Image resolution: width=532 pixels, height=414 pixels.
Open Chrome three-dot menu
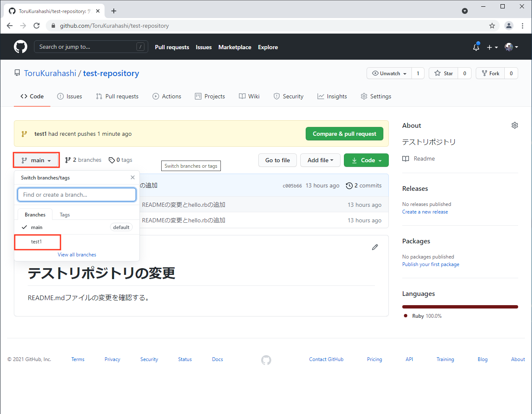coord(522,26)
